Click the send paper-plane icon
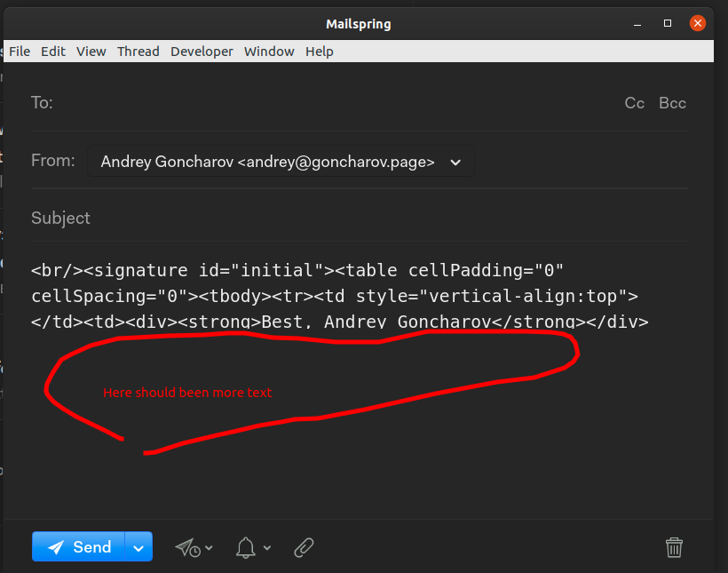The image size is (728, 573). coord(55,547)
